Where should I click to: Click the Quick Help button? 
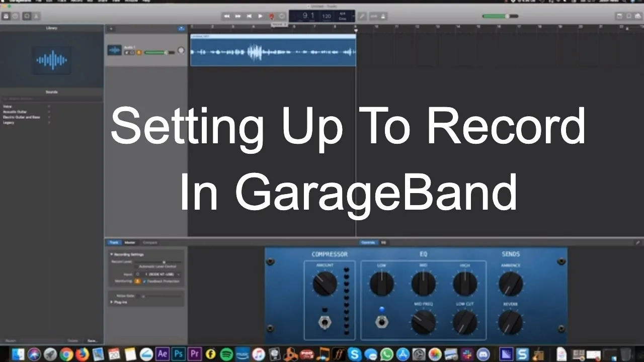[x=15, y=16]
